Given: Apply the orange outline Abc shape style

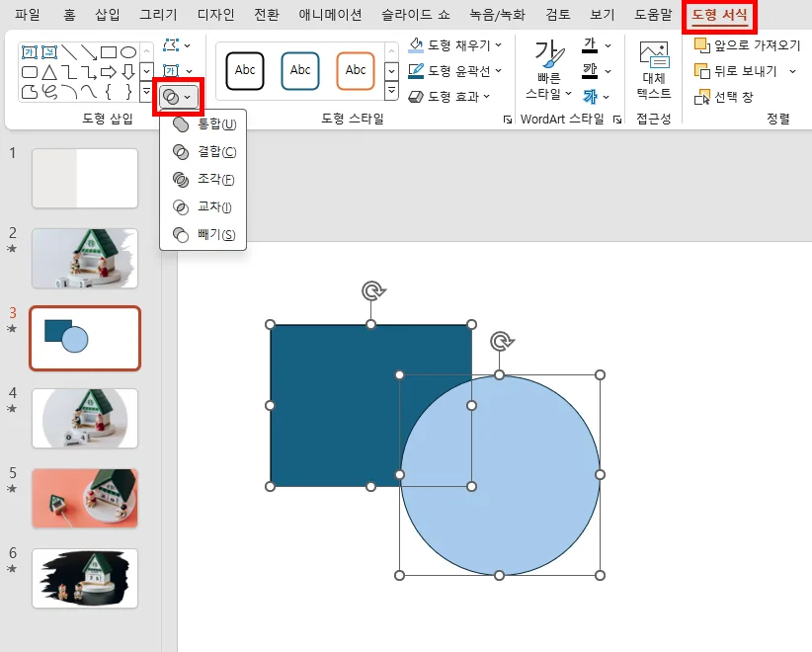Looking at the screenshot, I should 356,70.
